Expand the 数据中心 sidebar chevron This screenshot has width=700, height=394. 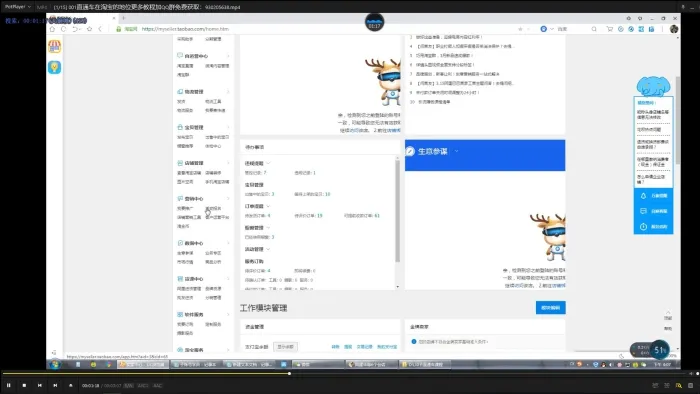point(228,243)
